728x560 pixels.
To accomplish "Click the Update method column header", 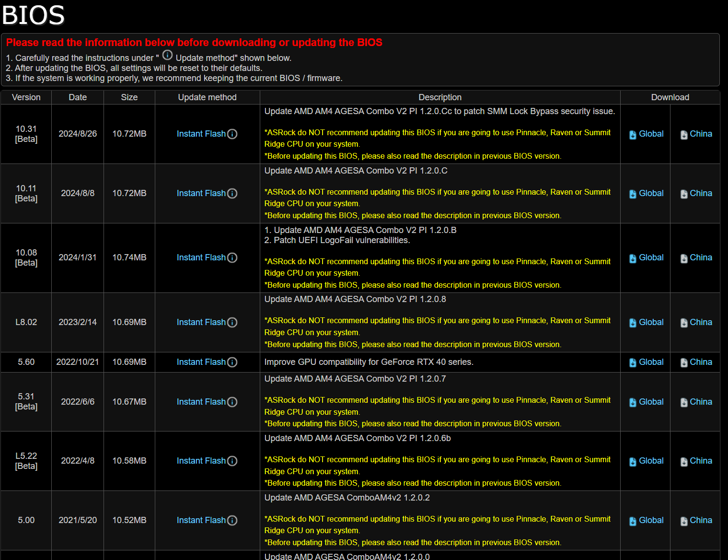I will pos(208,97).
